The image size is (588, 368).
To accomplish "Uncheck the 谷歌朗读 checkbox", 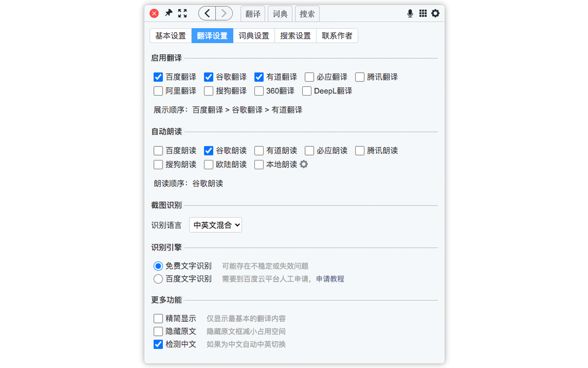I will click(209, 150).
